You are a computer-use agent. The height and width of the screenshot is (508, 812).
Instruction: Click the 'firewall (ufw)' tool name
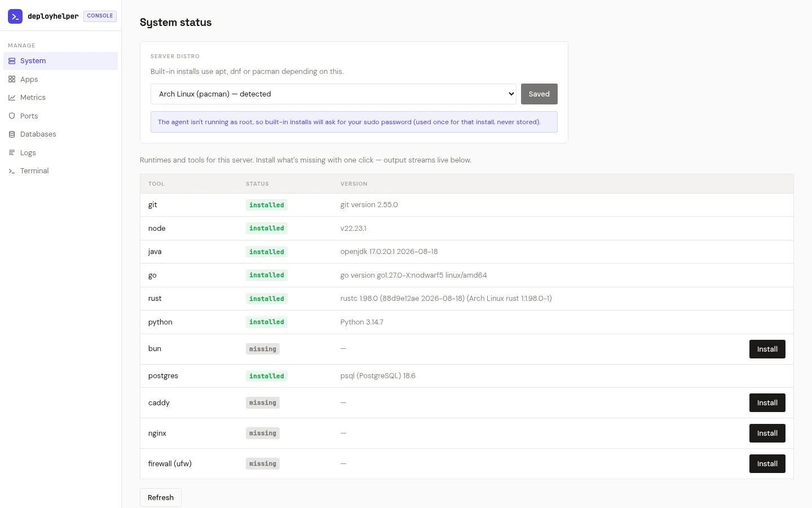(x=170, y=464)
